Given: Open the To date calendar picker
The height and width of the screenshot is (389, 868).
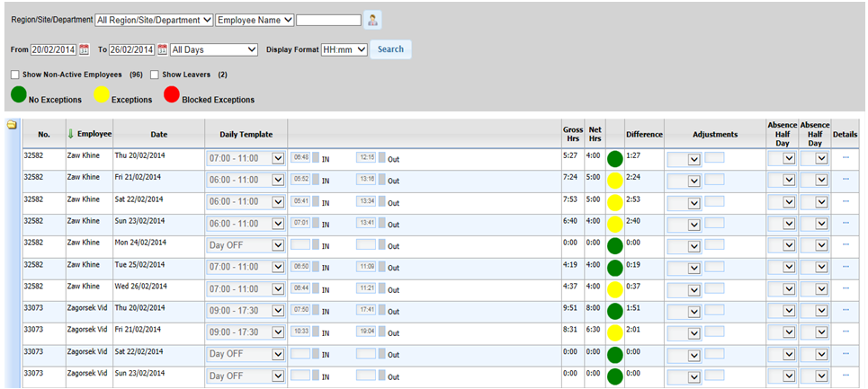Looking at the screenshot, I should (x=162, y=49).
